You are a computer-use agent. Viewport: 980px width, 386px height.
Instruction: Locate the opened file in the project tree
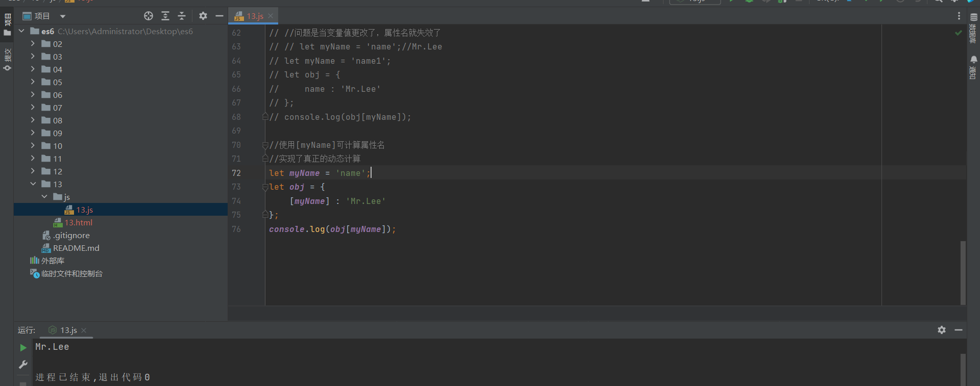[x=149, y=16]
